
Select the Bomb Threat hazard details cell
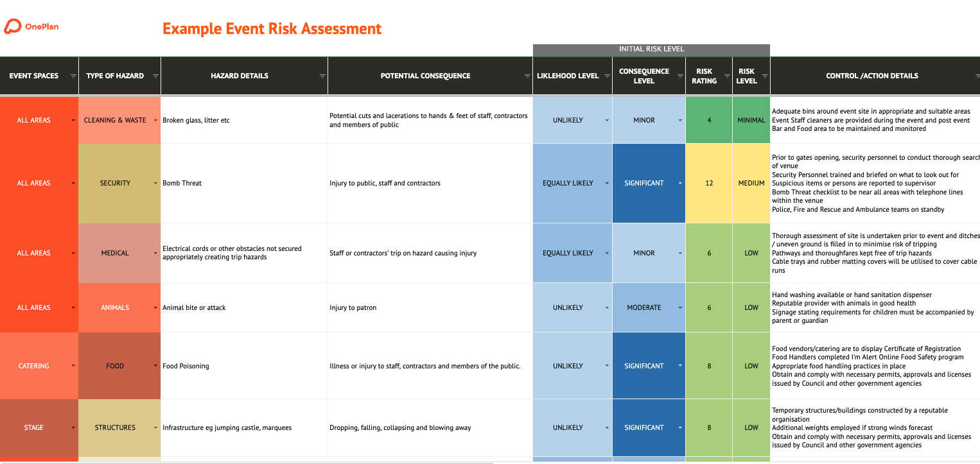pos(244,183)
